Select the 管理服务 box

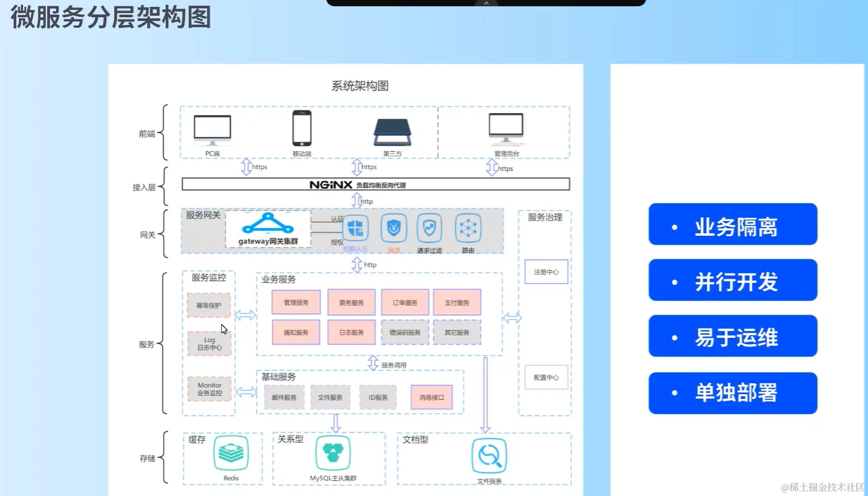[296, 303]
